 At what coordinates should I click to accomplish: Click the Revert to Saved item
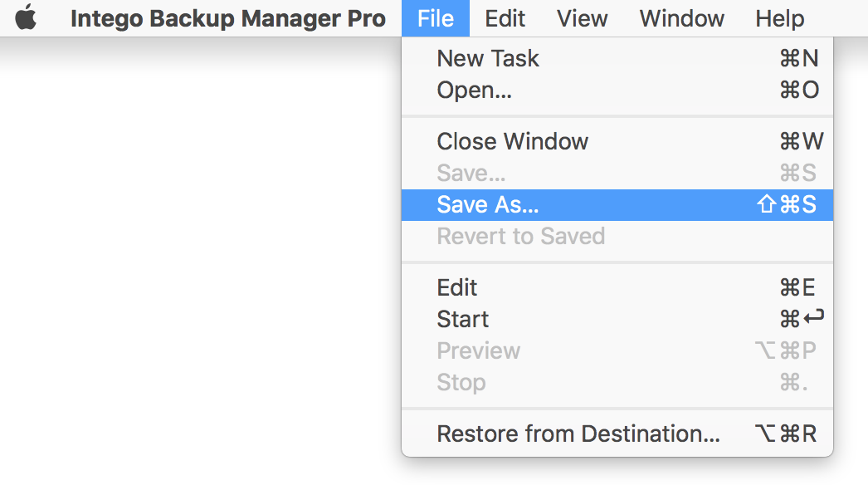(x=617, y=236)
